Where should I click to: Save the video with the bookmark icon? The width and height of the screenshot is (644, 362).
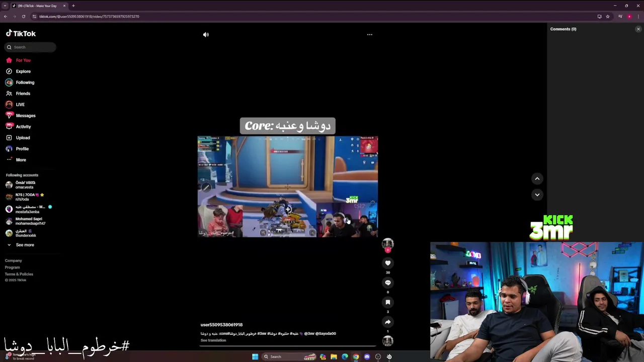coord(388,302)
